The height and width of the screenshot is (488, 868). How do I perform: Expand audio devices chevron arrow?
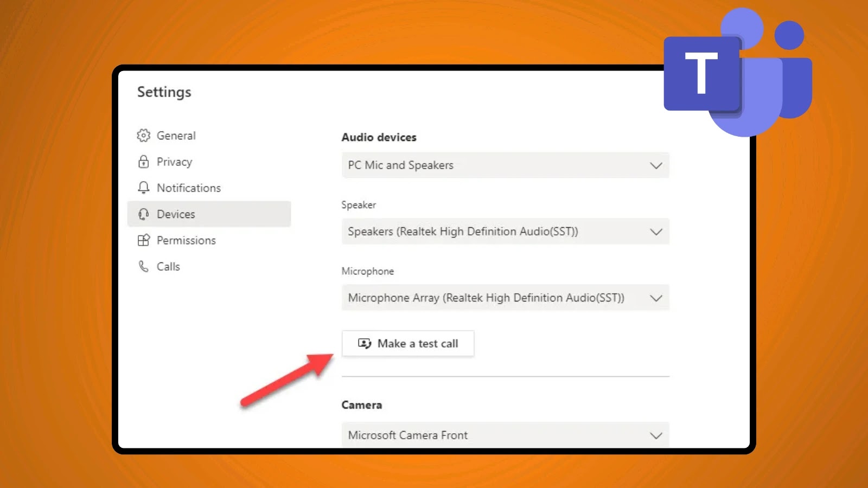656,165
